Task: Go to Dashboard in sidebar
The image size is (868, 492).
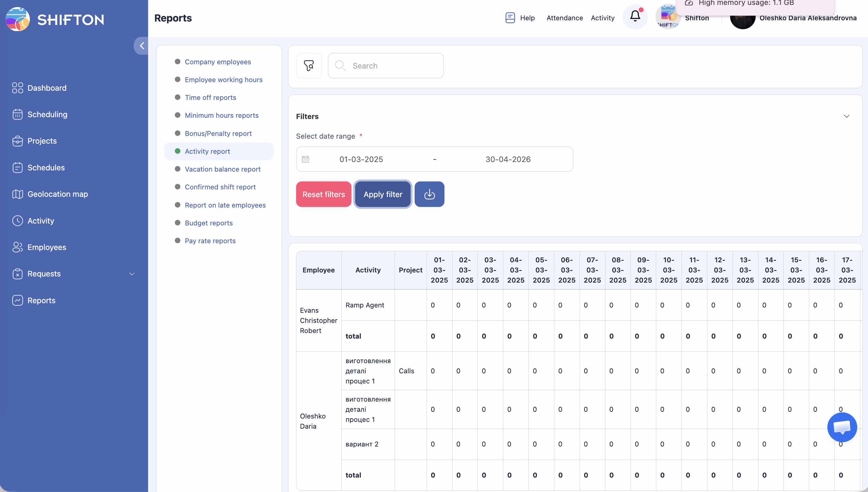Action: coord(47,88)
